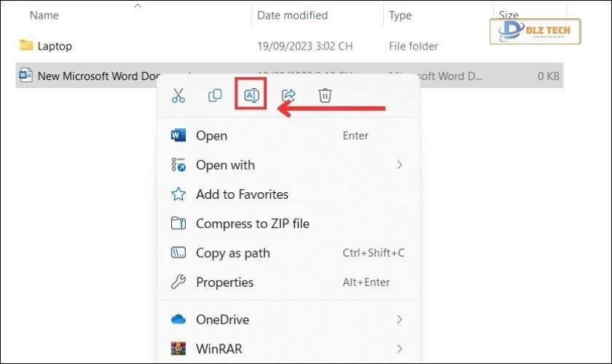Click the Word document file icon
612x364 pixels.
click(x=25, y=76)
